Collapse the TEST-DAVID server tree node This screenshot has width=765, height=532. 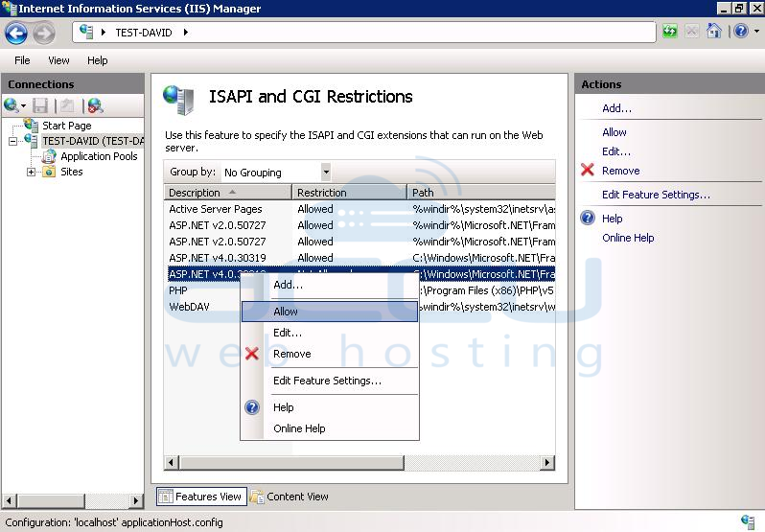pyautogui.click(x=13, y=142)
